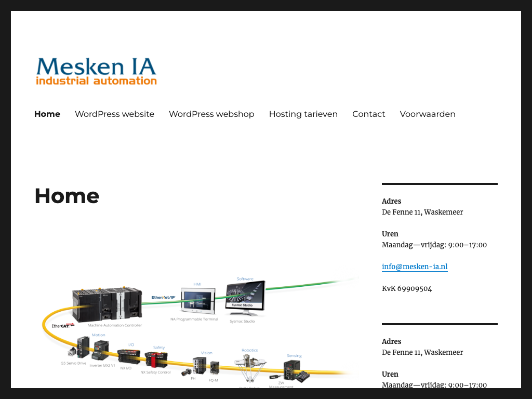Open the WordPress webshop page

(x=211, y=114)
